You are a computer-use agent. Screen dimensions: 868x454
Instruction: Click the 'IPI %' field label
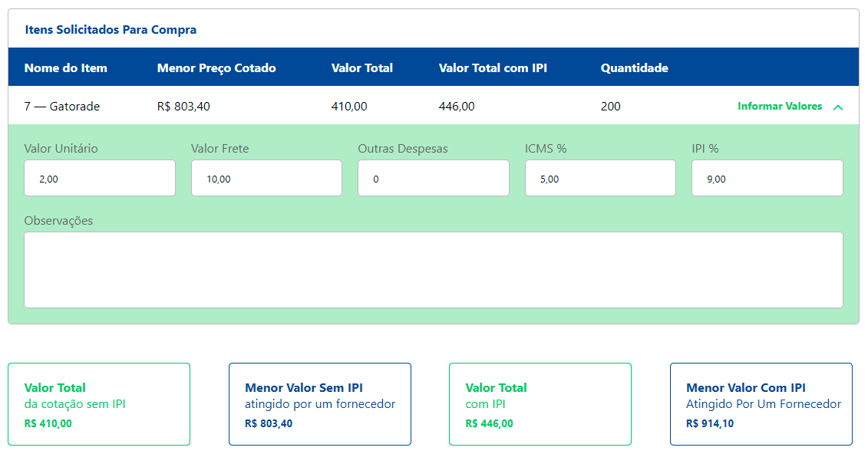click(705, 149)
